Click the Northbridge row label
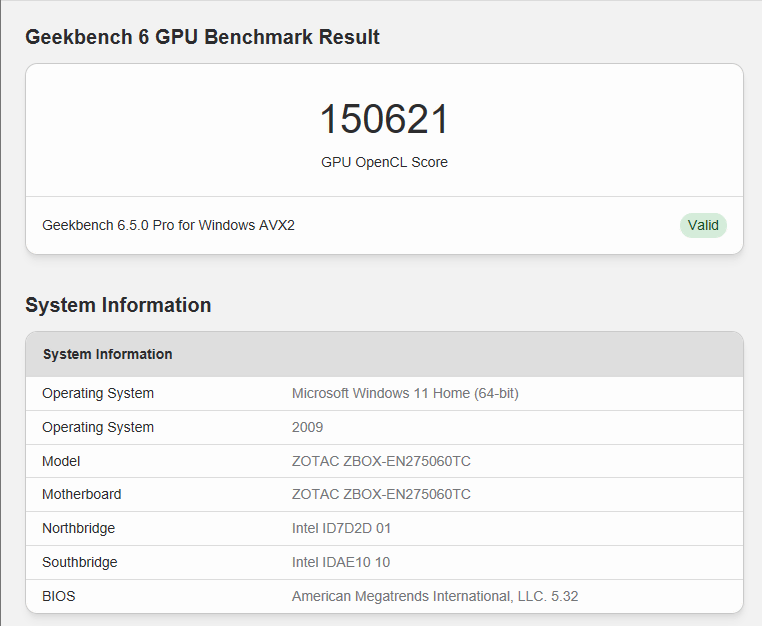Image resolution: width=762 pixels, height=626 pixels. coord(78,528)
